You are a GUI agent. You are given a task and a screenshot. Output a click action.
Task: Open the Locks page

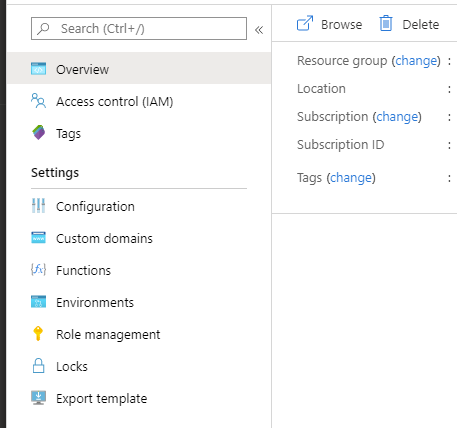[139, 366]
